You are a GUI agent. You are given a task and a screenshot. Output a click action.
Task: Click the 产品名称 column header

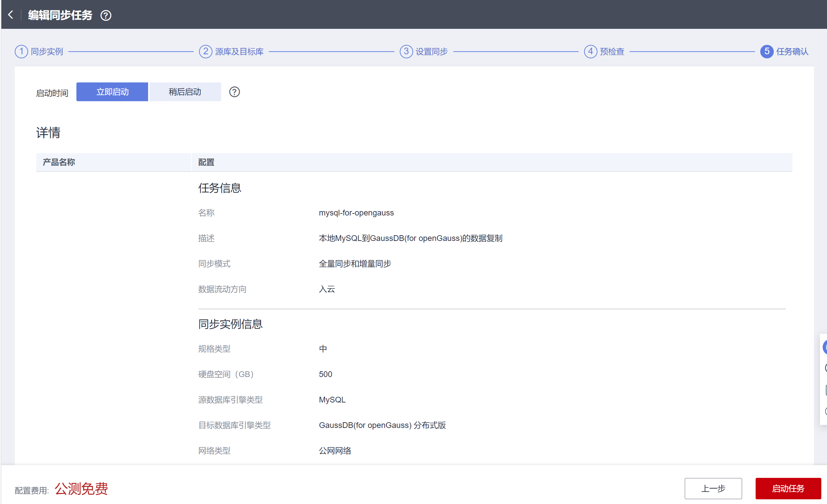click(59, 163)
